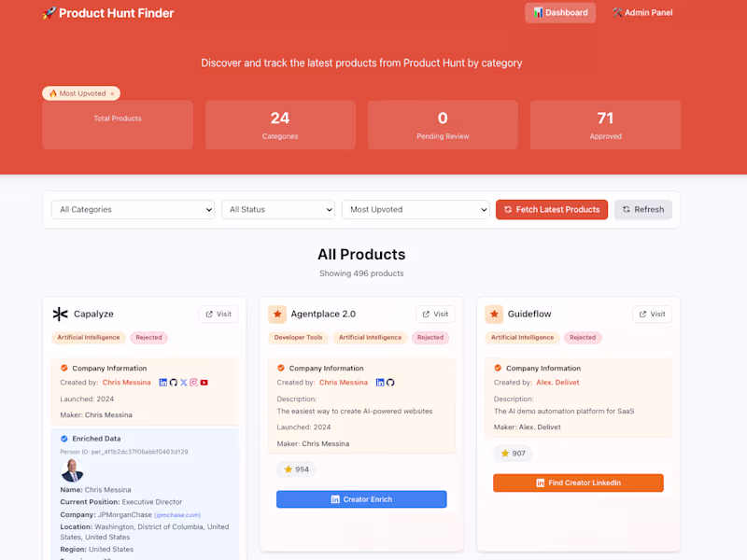The width and height of the screenshot is (747, 560).
Task: Open YouTube icon in Capalyze card
Action: [x=204, y=383]
